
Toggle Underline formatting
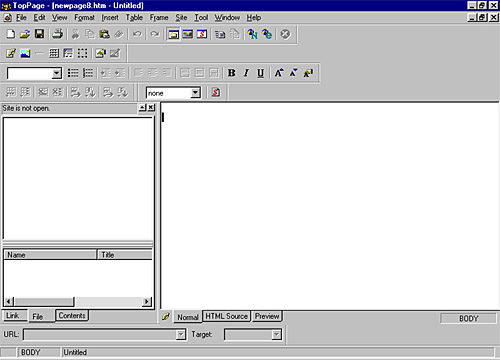click(x=260, y=73)
